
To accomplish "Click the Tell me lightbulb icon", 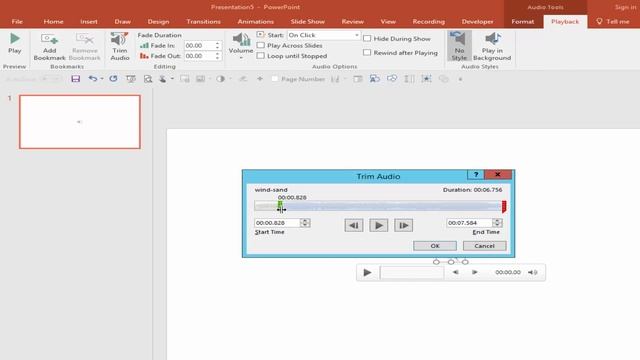I will pyautogui.click(x=599, y=21).
